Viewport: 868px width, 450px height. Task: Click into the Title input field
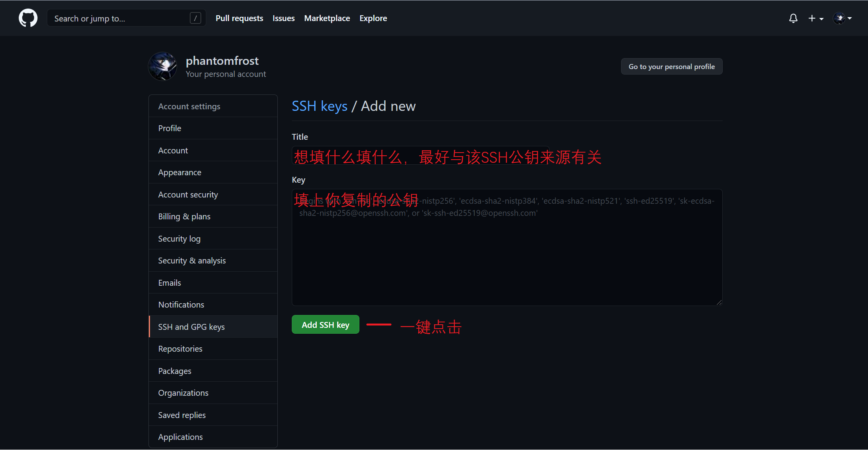[x=421, y=155]
